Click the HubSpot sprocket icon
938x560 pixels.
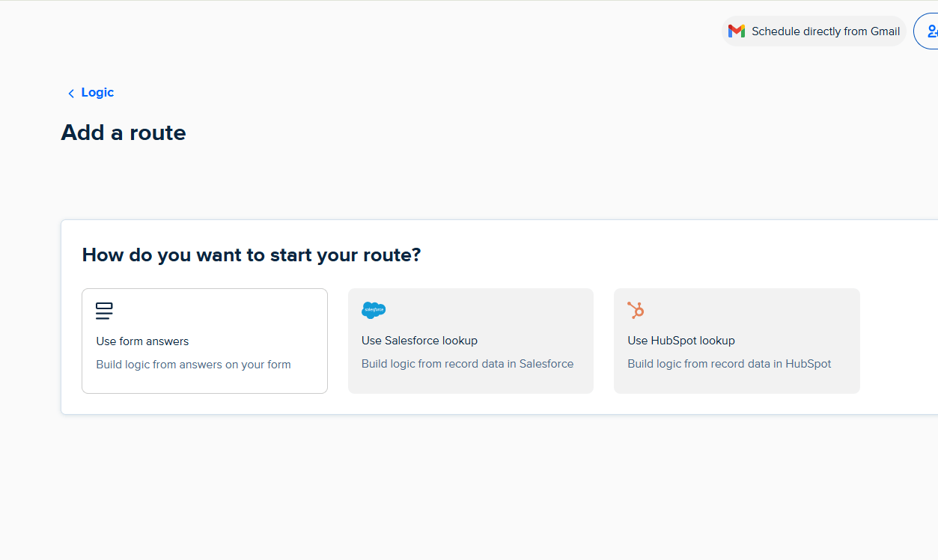(636, 309)
